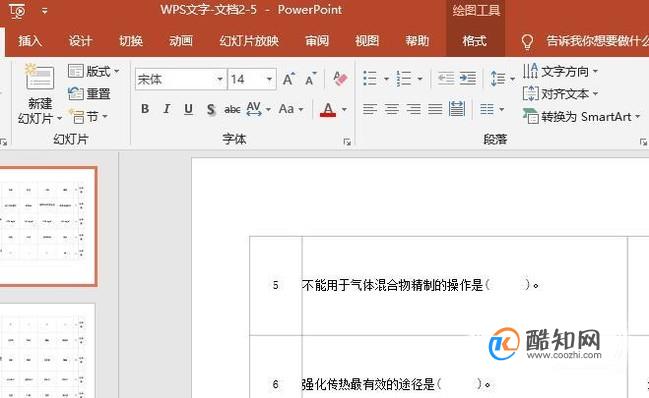This screenshot has height=398, width=649.
Task: Open font dialog launcher in 字体 group
Action: click(x=347, y=142)
